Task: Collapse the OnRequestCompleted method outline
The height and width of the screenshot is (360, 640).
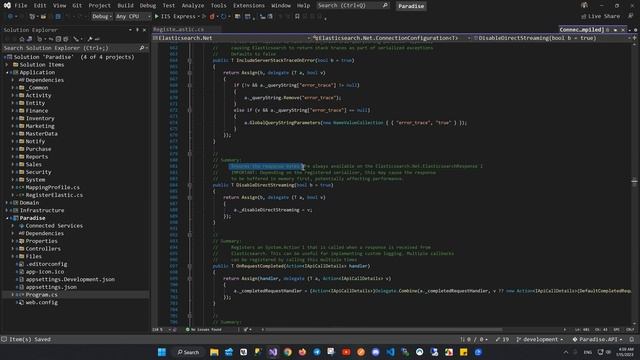Action: (190, 266)
